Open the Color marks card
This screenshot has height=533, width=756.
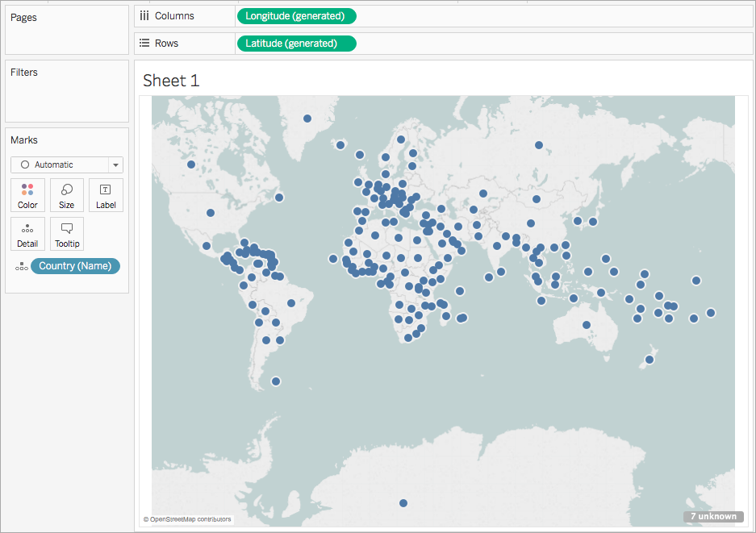click(x=27, y=195)
